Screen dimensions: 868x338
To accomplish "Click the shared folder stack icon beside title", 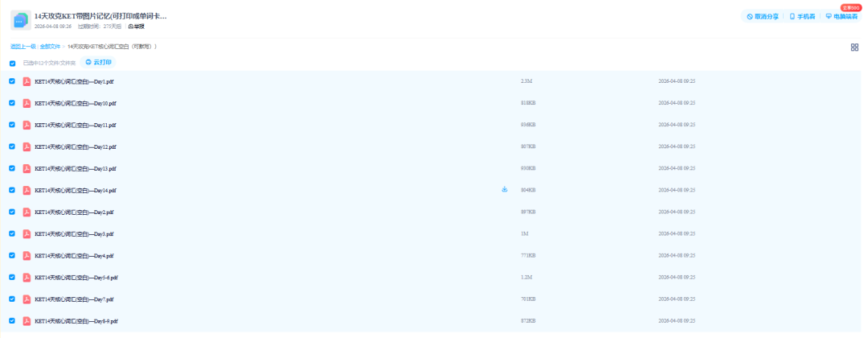I will [x=20, y=20].
